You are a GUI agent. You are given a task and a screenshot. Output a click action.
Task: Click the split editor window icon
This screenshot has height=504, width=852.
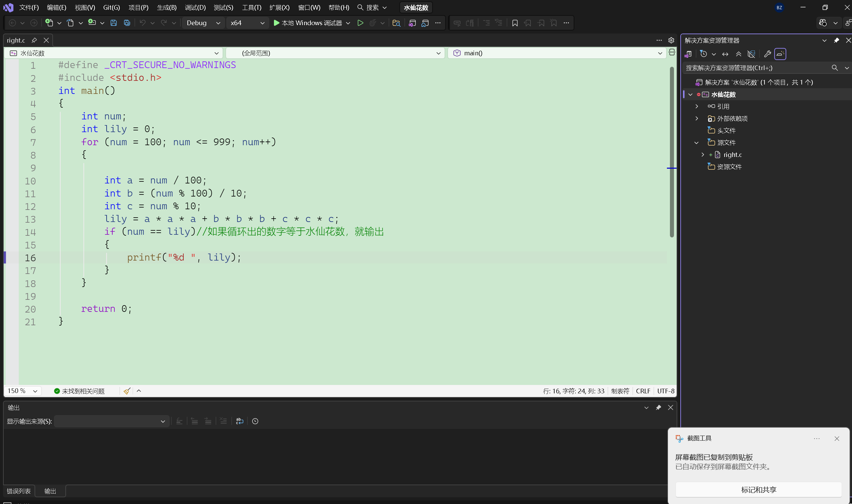(x=672, y=52)
